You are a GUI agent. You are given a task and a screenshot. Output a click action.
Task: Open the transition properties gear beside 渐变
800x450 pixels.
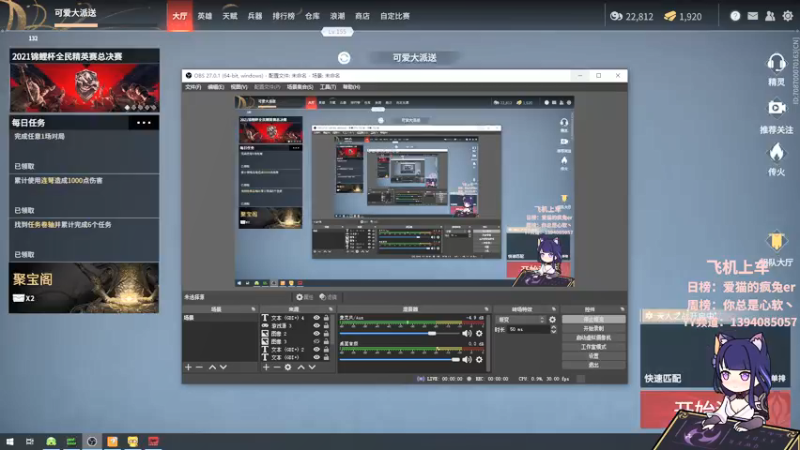pyautogui.click(x=553, y=320)
